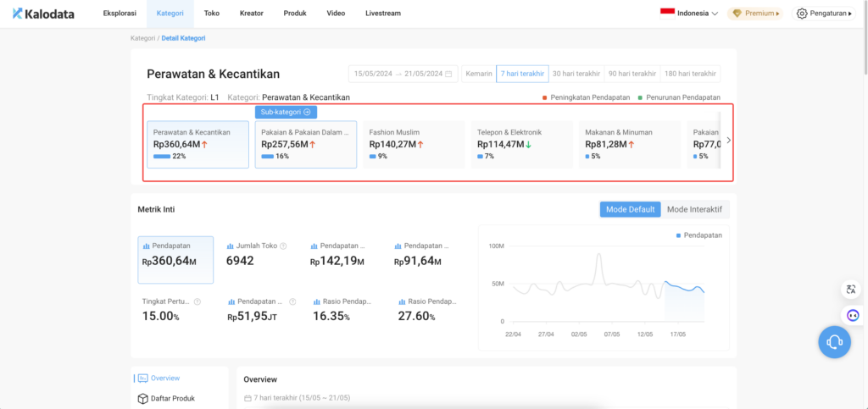The width and height of the screenshot is (868, 409).
Task: Select 180 hari terakhir filter
Action: point(690,74)
